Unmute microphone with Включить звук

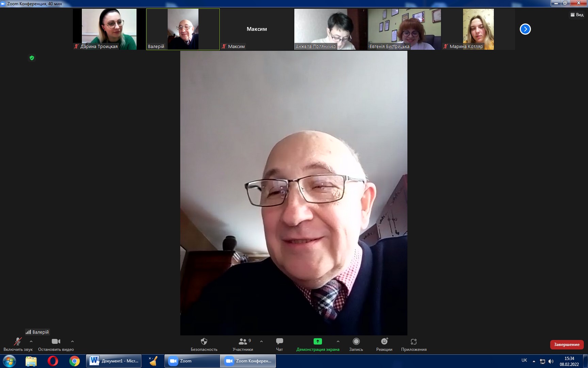[18, 344]
